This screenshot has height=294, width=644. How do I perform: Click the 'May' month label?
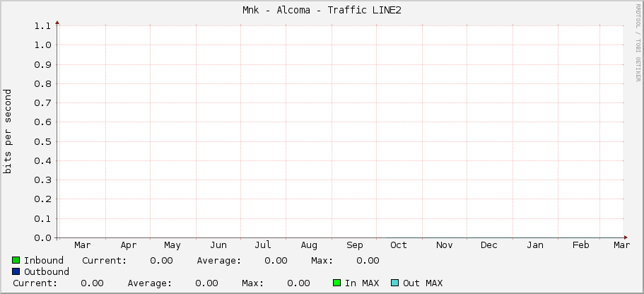pyautogui.click(x=172, y=245)
